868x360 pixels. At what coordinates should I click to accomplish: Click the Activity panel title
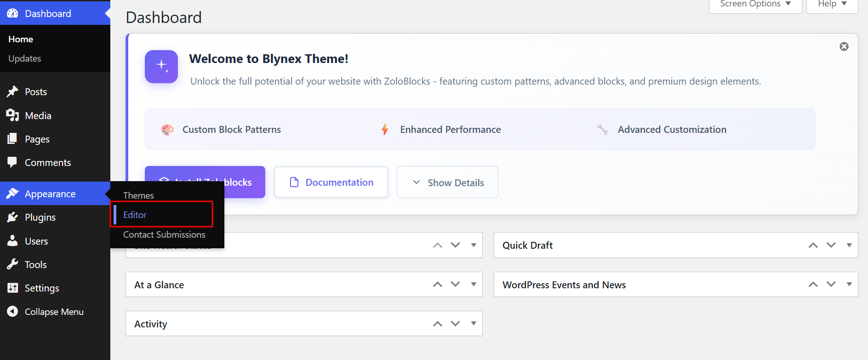[x=150, y=324]
